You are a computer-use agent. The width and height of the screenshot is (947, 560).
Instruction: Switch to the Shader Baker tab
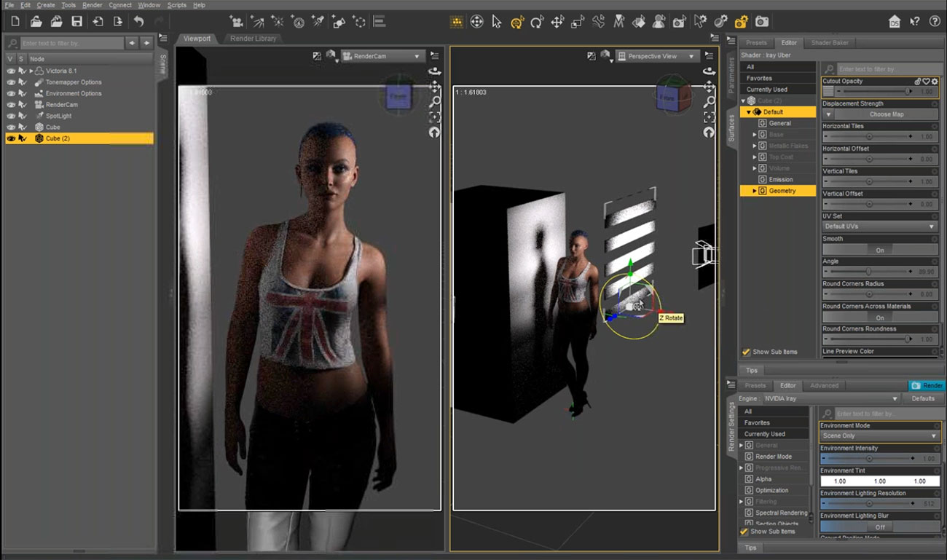click(x=830, y=43)
